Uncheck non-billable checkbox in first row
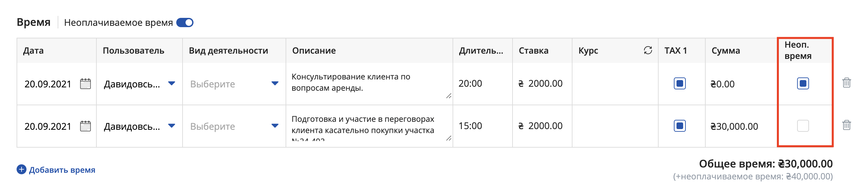 pyautogui.click(x=803, y=83)
